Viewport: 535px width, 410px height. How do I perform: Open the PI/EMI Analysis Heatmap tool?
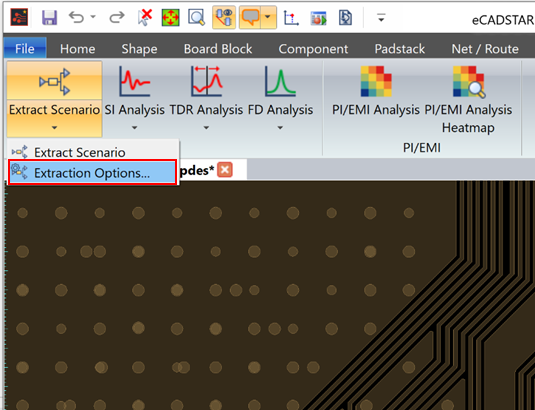[468, 100]
